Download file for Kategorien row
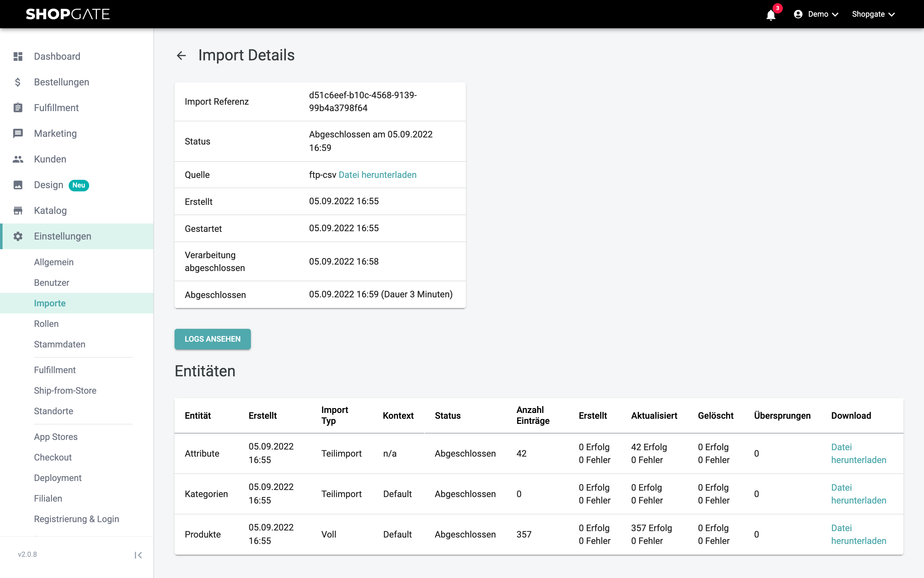 coord(859,494)
